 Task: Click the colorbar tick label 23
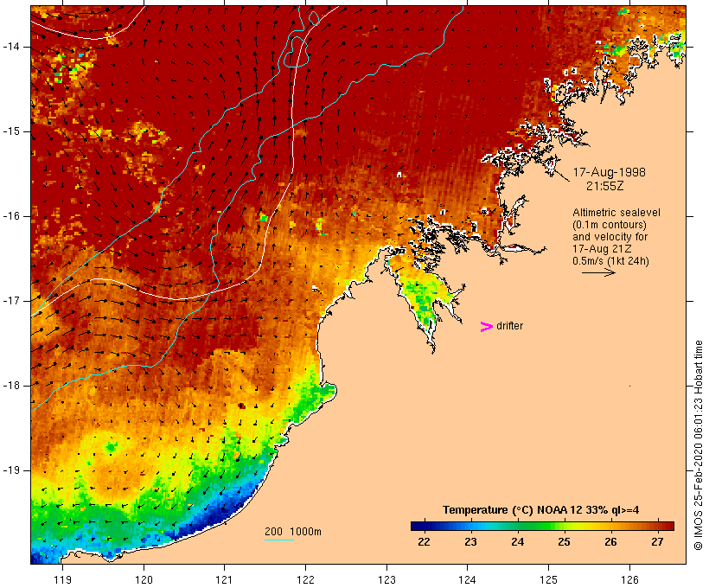[x=470, y=542]
